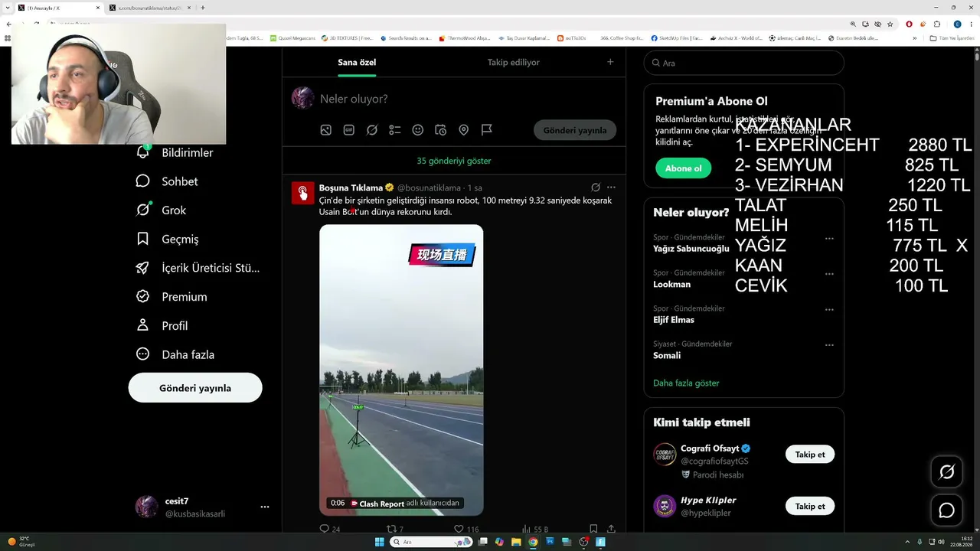Open the Geçmiş bookmark icon
The height and width of the screenshot is (551, 980).
(x=142, y=239)
